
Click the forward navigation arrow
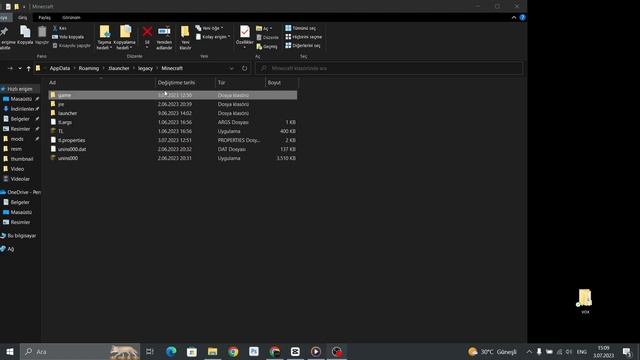point(10,68)
